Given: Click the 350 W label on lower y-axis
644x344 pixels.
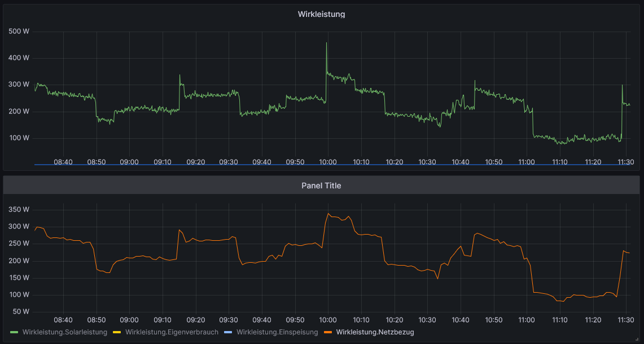Looking at the screenshot, I should tap(19, 210).
